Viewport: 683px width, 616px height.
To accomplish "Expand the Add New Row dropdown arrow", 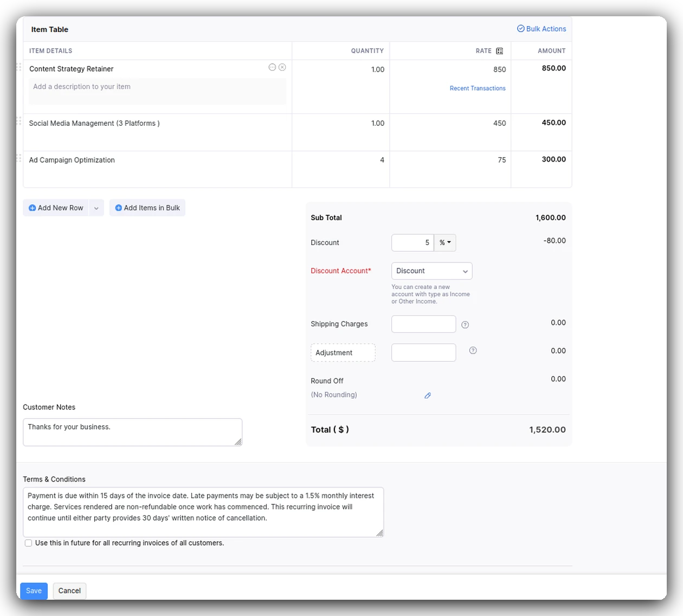I will pyautogui.click(x=96, y=208).
